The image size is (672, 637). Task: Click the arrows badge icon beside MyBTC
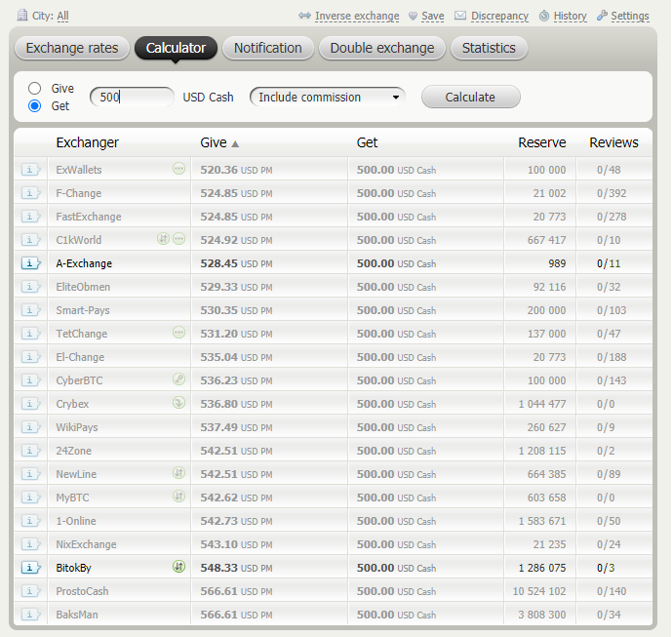click(x=178, y=496)
